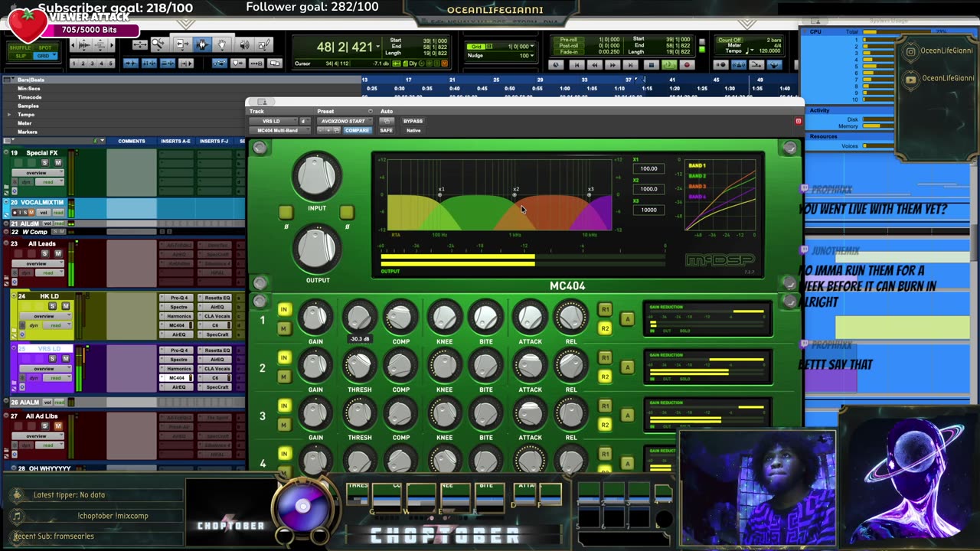Image resolution: width=980 pixels, height=551 pixels.
Task: Activate the Selector tool
Action: tap(202, 45)
